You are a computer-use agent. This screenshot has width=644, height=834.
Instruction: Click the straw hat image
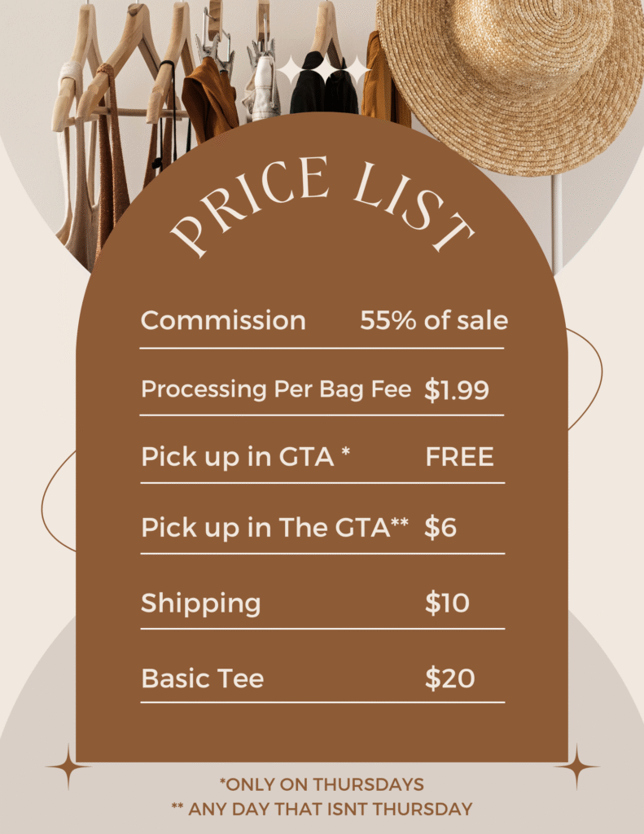pos(510,85)
